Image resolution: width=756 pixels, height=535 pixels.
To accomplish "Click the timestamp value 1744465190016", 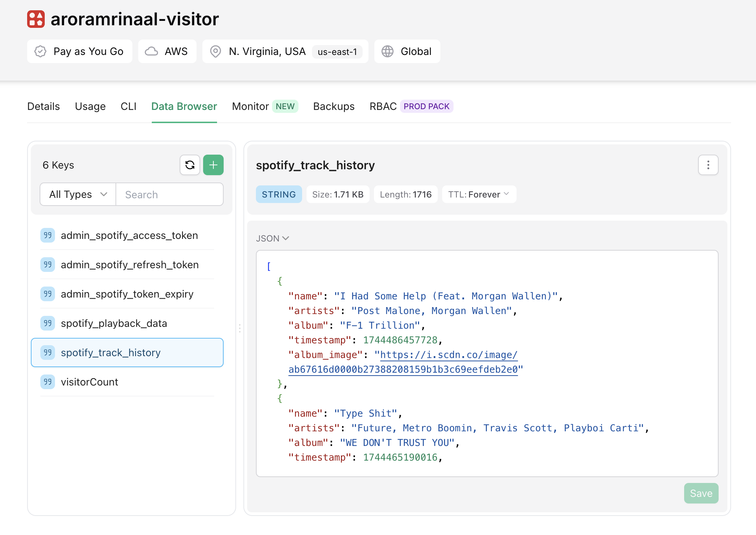I will coord(400,457).
